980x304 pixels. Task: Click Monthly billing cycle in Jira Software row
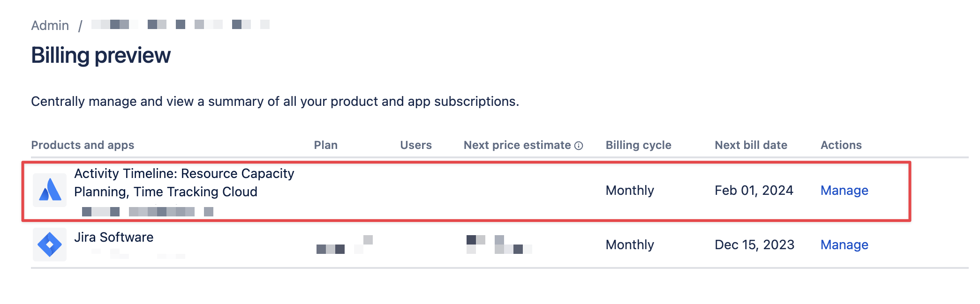[x=629, y=245]
